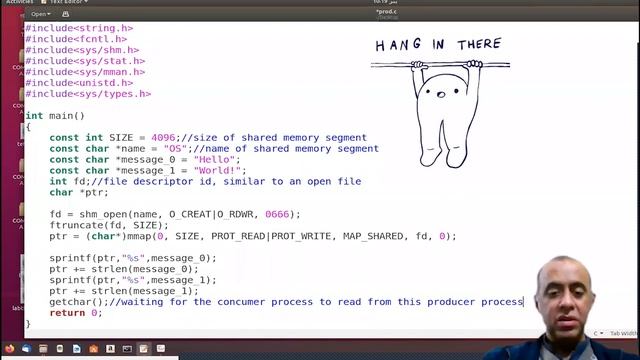
Task: Click the new document icon beside Open
Action: point(65,14)
